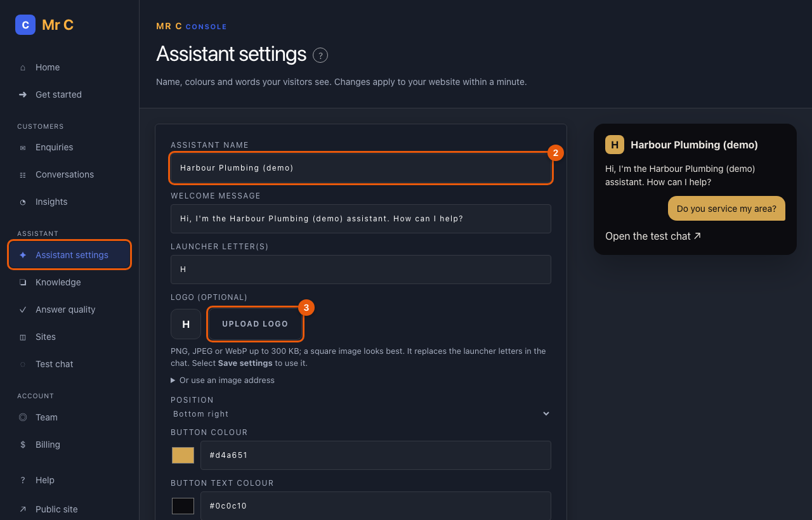Image resolution: width=812 pixels, height=520 pixels.
Task: Click the help icon next to page title
Action: pyautogui.click(x=320, y=55)
